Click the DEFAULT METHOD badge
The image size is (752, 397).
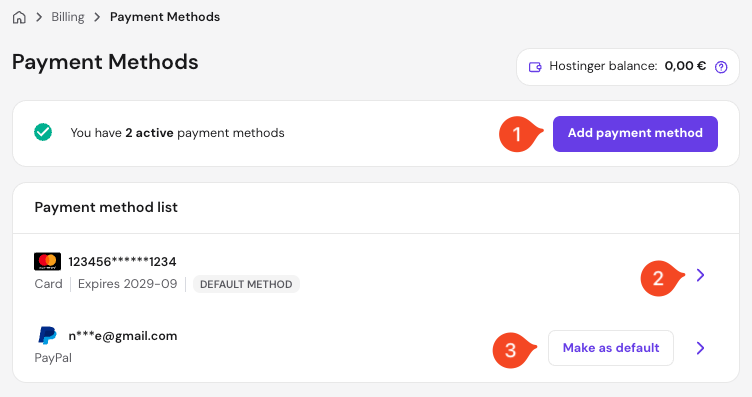point(246,284)
